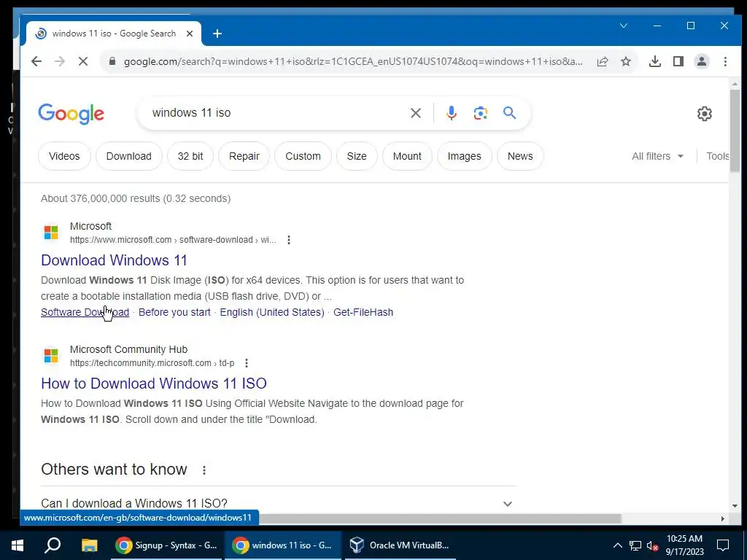The height and width of the screenshot is (560, 747).
Task: Open the Chrome profile avatar
Action: [x=702, y=61]
